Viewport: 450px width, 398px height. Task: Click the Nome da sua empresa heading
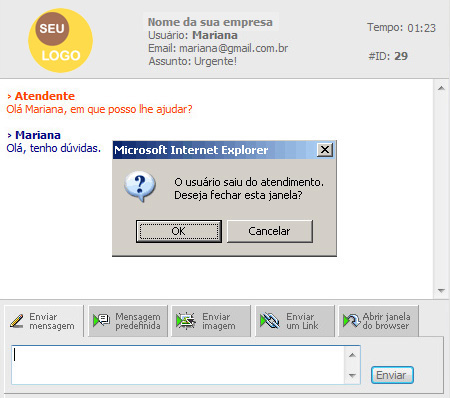point(210,22)
